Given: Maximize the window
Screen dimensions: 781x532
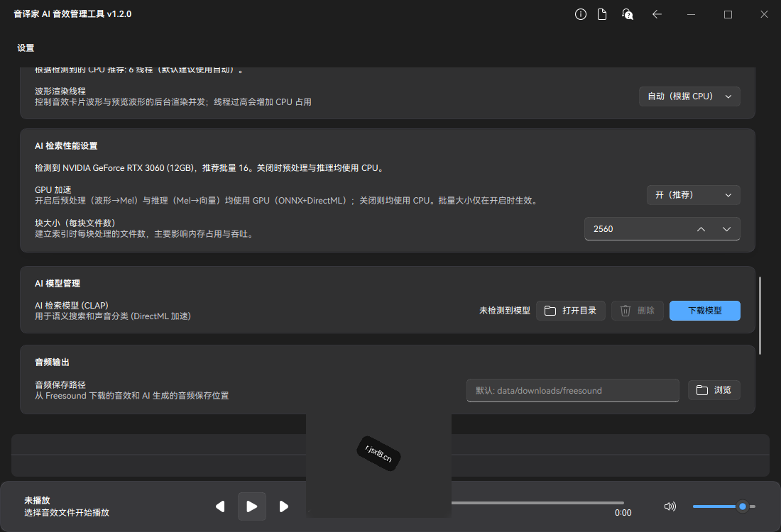Looking at the screenshot, I should pyautogui.click(x=728, y=14).
